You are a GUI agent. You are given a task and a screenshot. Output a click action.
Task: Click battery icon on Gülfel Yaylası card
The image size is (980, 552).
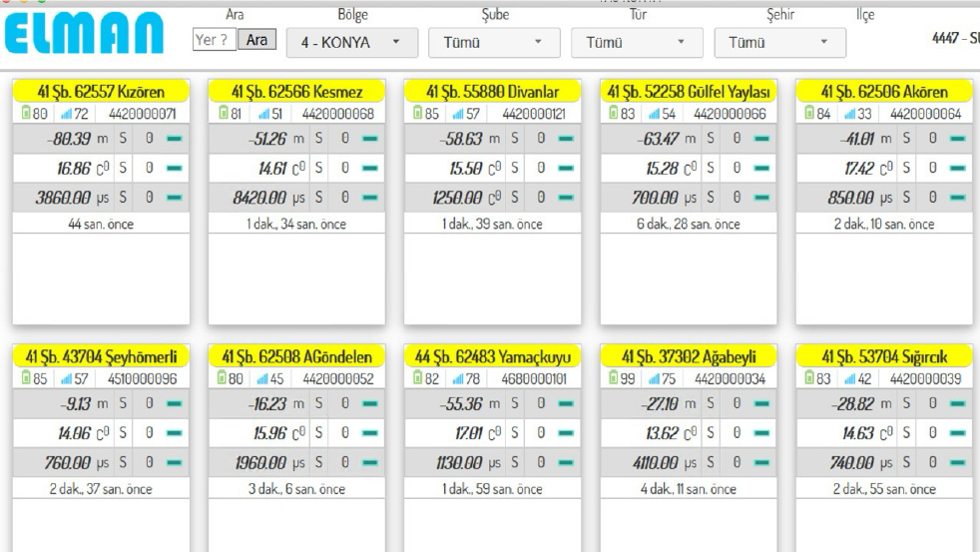pos(613,113)
